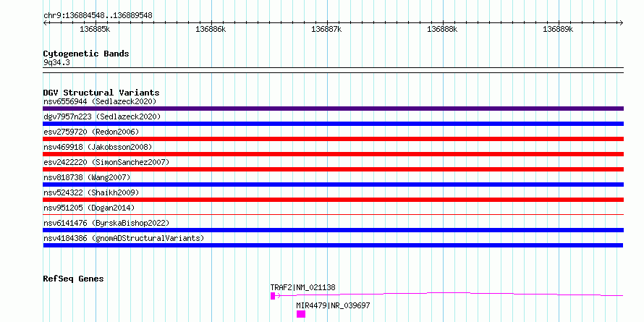Viewport: 644px width, 322px height.
Task: Click the right arrowhead of the ruler
Action: (x=622, y=22)
